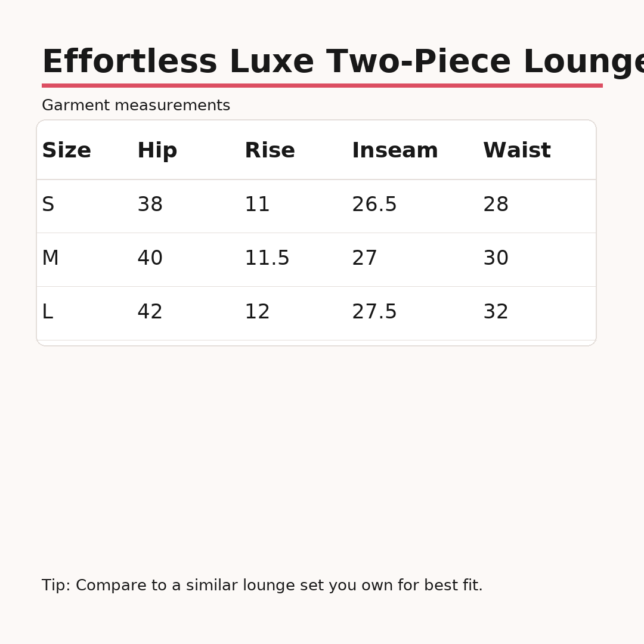Screen dimensions: 644x644
Task: Click rise value 11.5 for size M
Action: (x=267, y=259)
